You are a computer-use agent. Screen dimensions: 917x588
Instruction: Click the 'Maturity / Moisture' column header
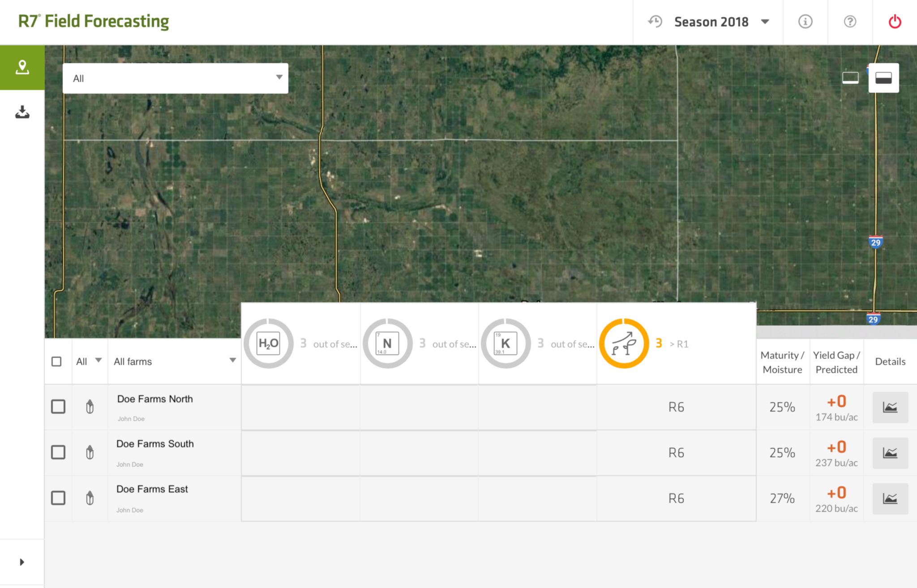[x=783, y=362]
